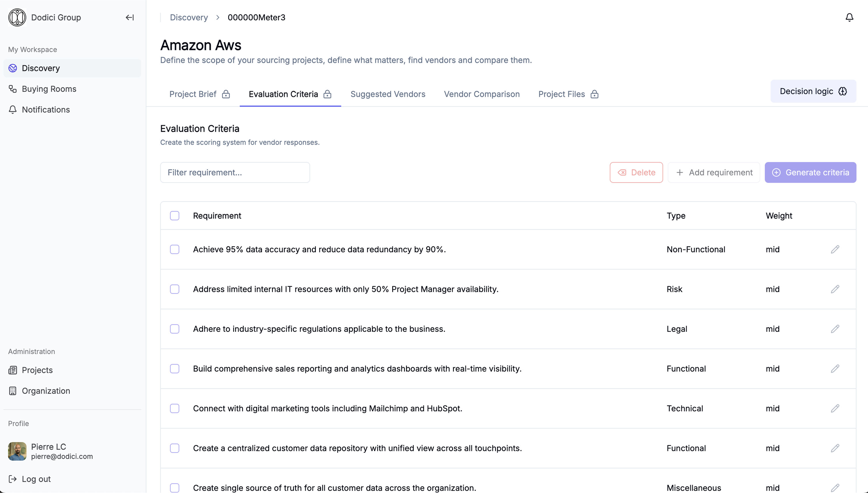The width and height of the screenshot is (868, 493).
Task: Collapse the sidebar with arrow icon
Action: [130, 17]
